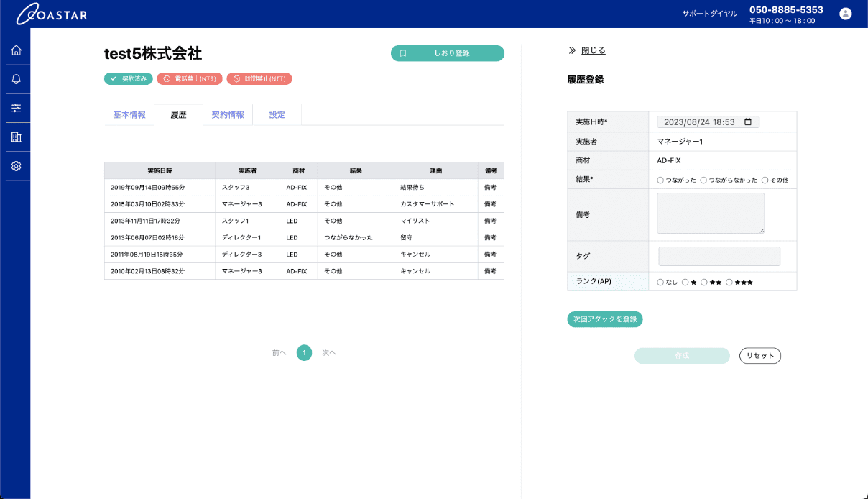
Task: Open the notifications bell icon
Action: click(16, 79)
